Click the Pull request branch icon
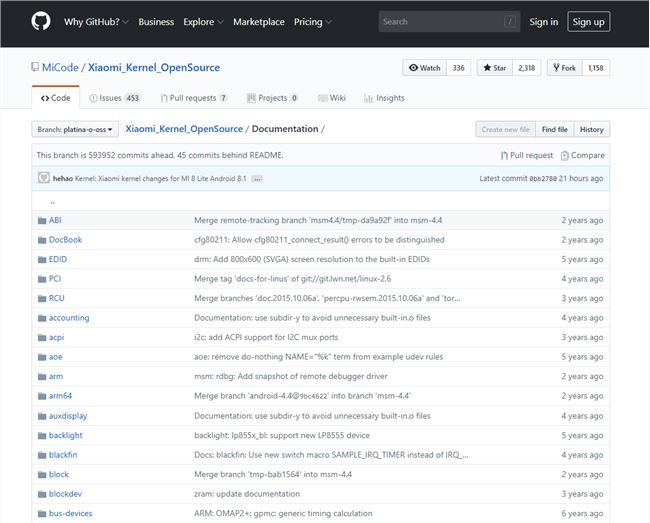The width and height of the screenshot is (650, 523). pos(504,155)
